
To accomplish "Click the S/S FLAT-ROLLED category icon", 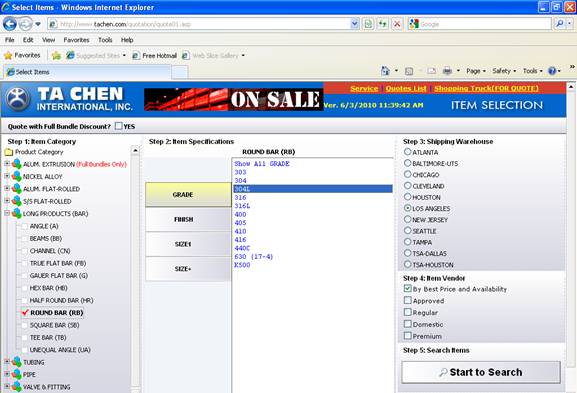I will [x=17, y=201].
